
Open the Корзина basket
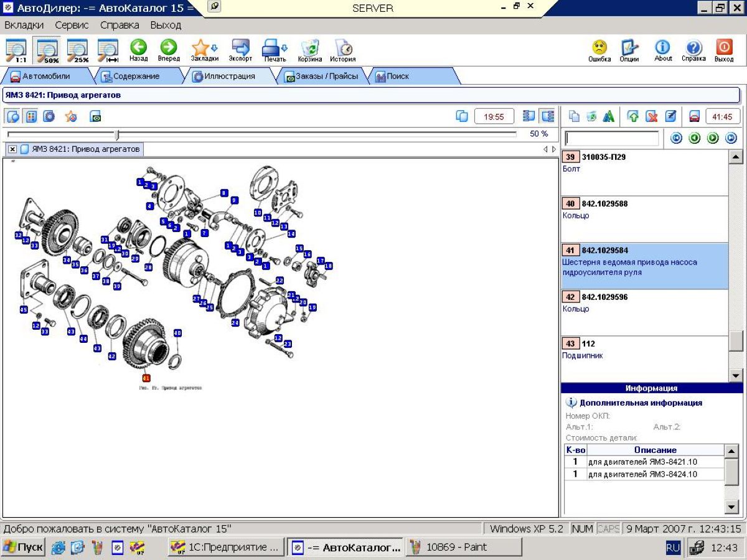309,50
